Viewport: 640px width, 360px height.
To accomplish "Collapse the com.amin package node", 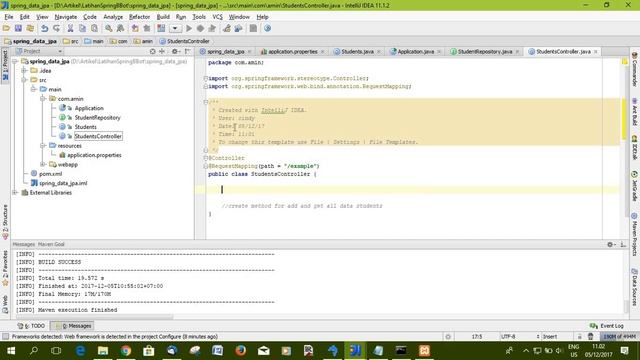I will pos(43,99).
